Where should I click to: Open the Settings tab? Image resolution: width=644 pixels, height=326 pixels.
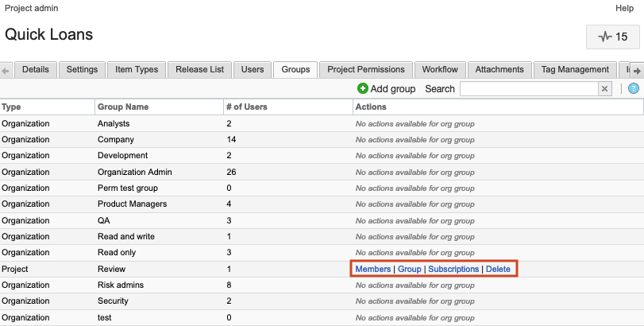click(x=82, y=70)
